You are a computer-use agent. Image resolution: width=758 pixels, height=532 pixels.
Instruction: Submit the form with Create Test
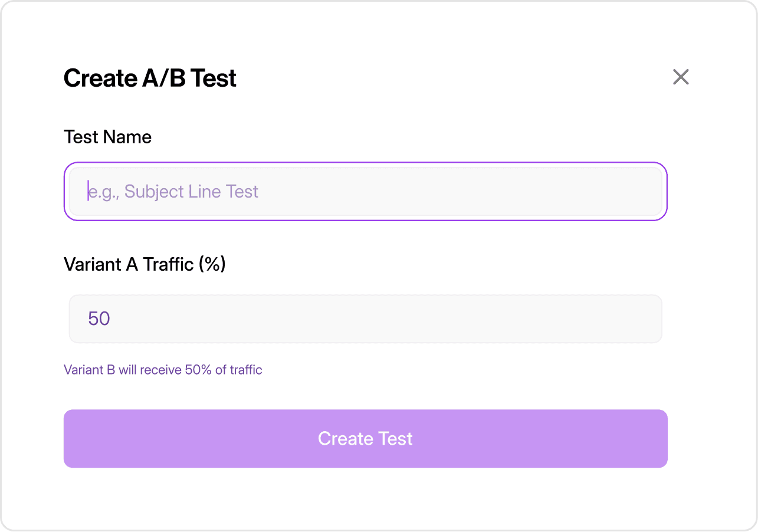click(x=365, y=438)
